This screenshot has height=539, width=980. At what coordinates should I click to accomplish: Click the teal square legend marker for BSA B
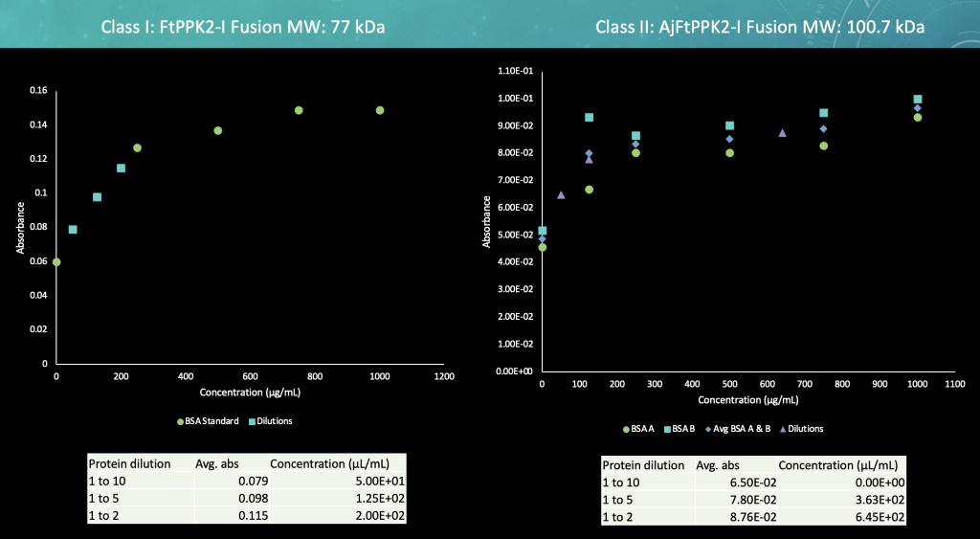(x=667, y=429)
